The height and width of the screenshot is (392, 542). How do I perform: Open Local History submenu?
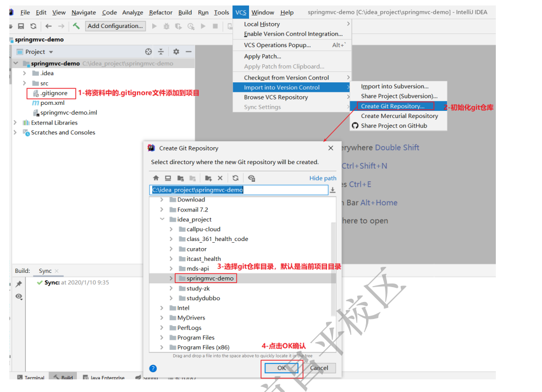tap(292, 24)
